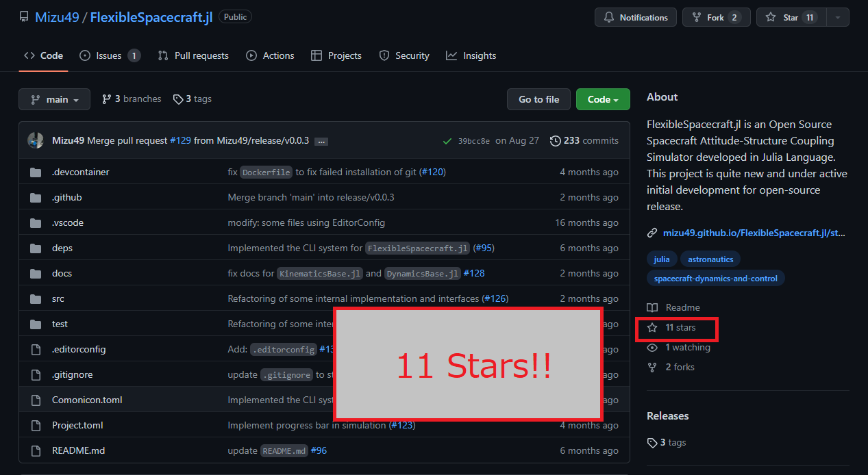
Task: Open the src folder
Action: [x=58, y=298]
